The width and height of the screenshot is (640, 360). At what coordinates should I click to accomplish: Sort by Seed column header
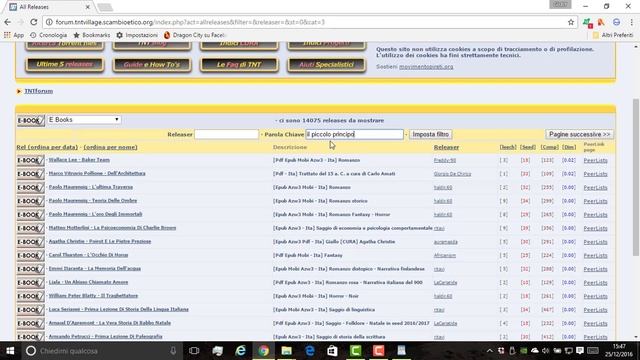[x=528, y=147]
